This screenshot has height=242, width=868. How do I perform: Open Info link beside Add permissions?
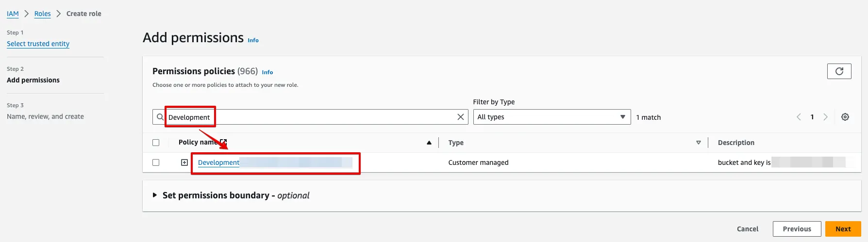pyautogui.click(x=253, y=40)
